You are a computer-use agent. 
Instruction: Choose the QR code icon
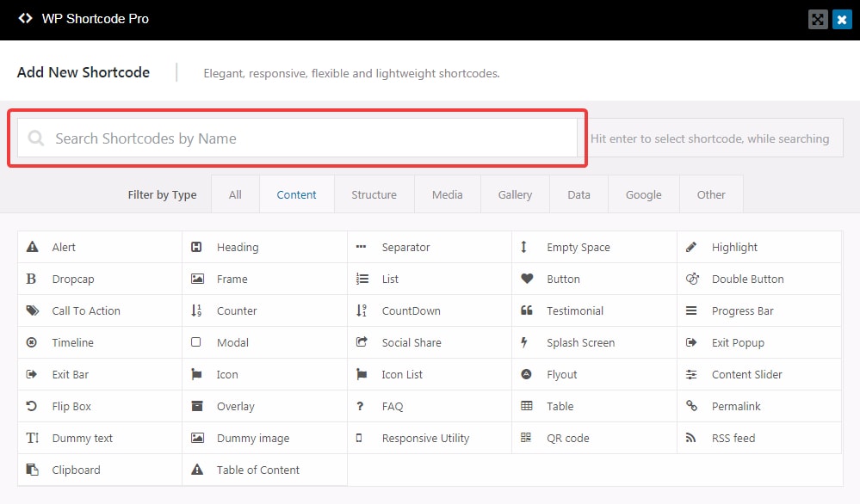[526, 438]
